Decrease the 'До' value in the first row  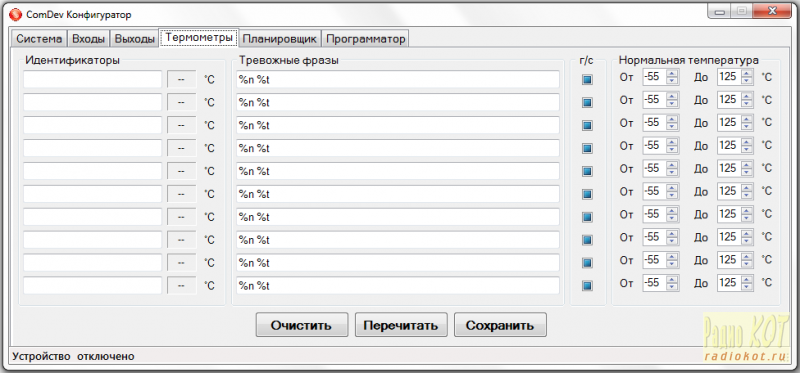coord(747,81)
